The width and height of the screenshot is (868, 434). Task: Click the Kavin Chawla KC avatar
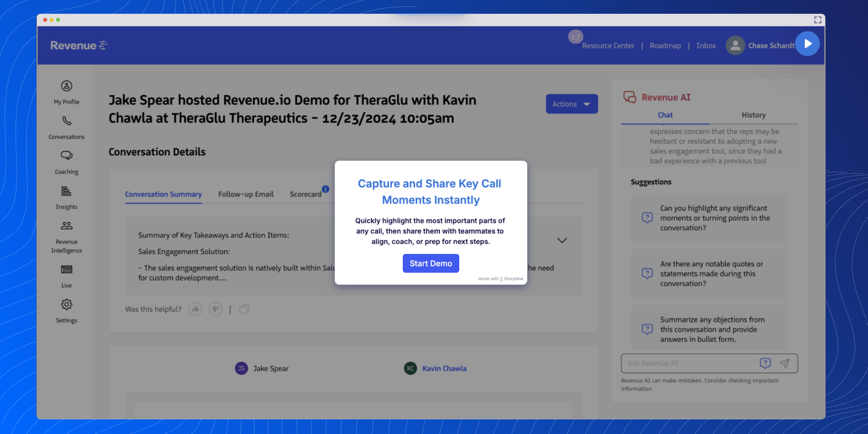pos(410,368)
